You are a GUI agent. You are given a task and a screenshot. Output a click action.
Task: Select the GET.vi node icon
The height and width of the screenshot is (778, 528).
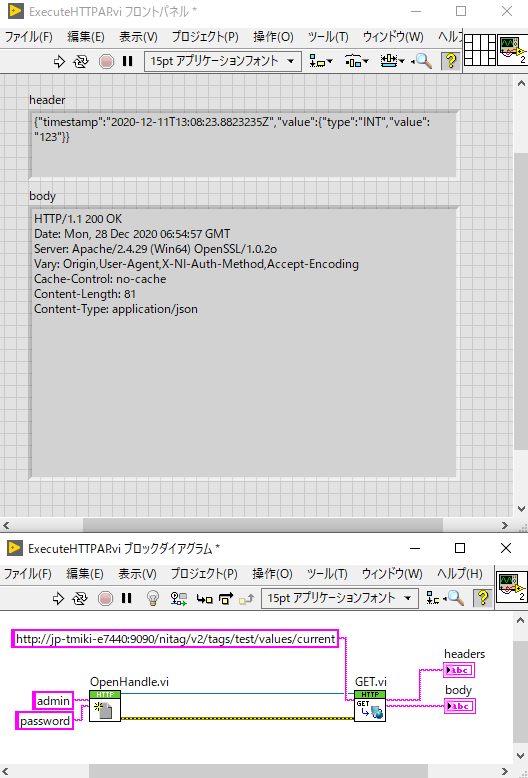(370, 706)
